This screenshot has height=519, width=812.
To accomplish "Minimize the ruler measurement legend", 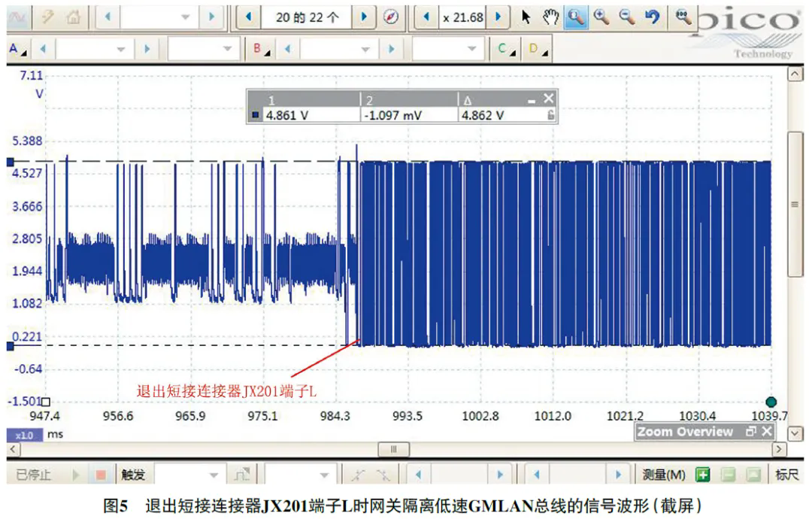I will [532, 101].
